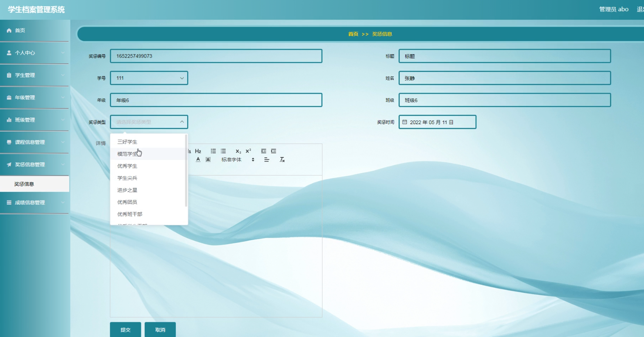Expand the 年级管理 sidebar menu chevron
644x337 pixels.
click(63, 98)
